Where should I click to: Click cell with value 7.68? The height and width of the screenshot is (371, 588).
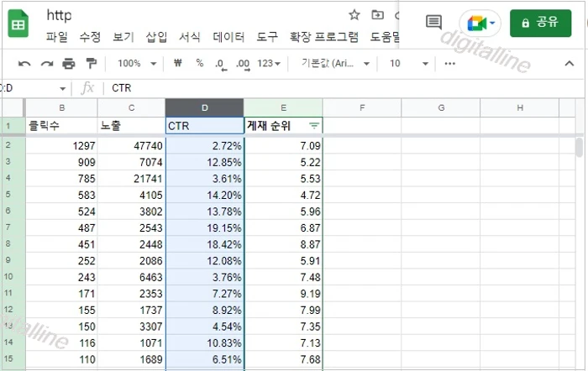(283, 359)
